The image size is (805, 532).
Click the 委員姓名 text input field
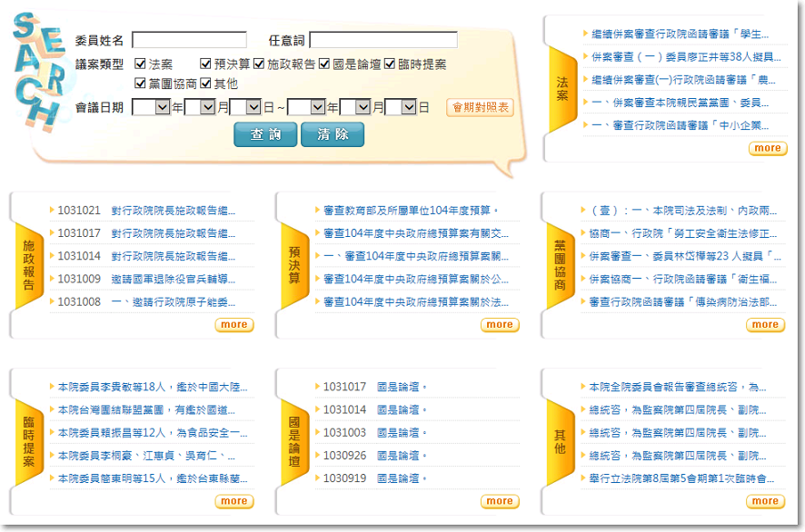(189, 40)
